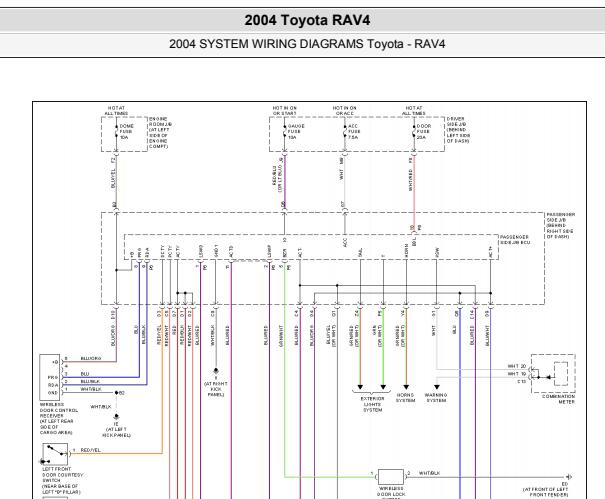The height and width of the screenshot is (499, 605).
Task: Click the HORNS SYSTEM label
Action: 406,398
